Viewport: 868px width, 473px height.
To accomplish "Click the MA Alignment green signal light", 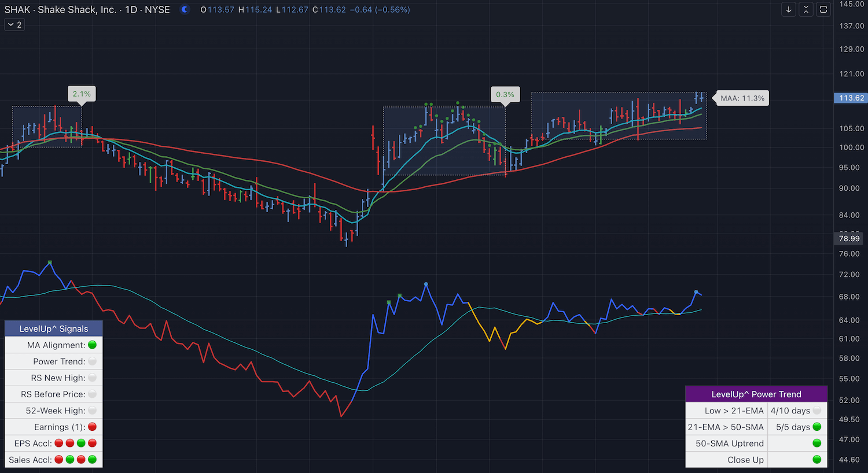I will pos(91,344).
